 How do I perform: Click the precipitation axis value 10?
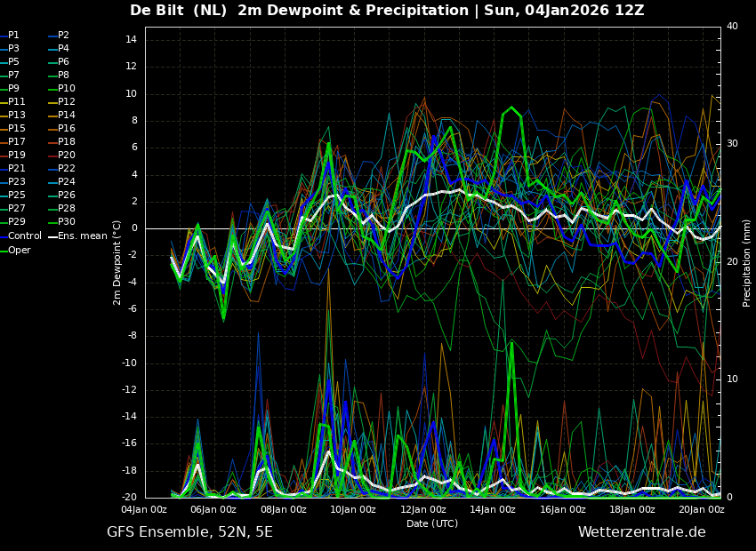click(732, 379)
